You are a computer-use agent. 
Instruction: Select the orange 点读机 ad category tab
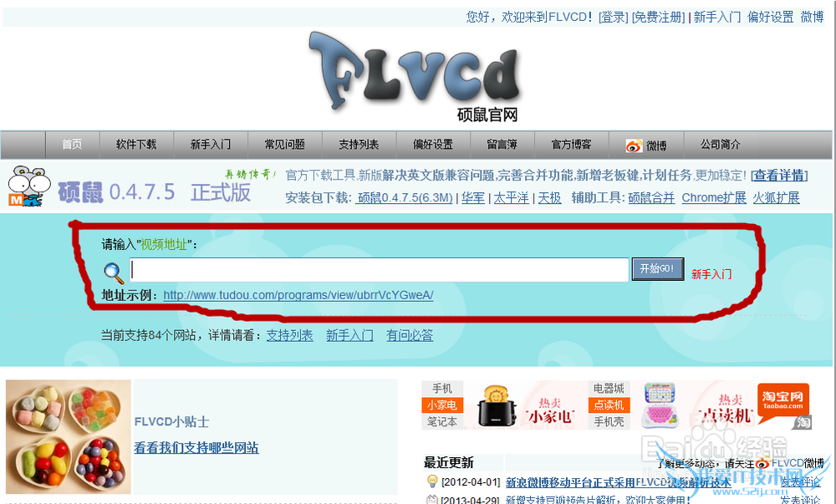click(609, 405)
